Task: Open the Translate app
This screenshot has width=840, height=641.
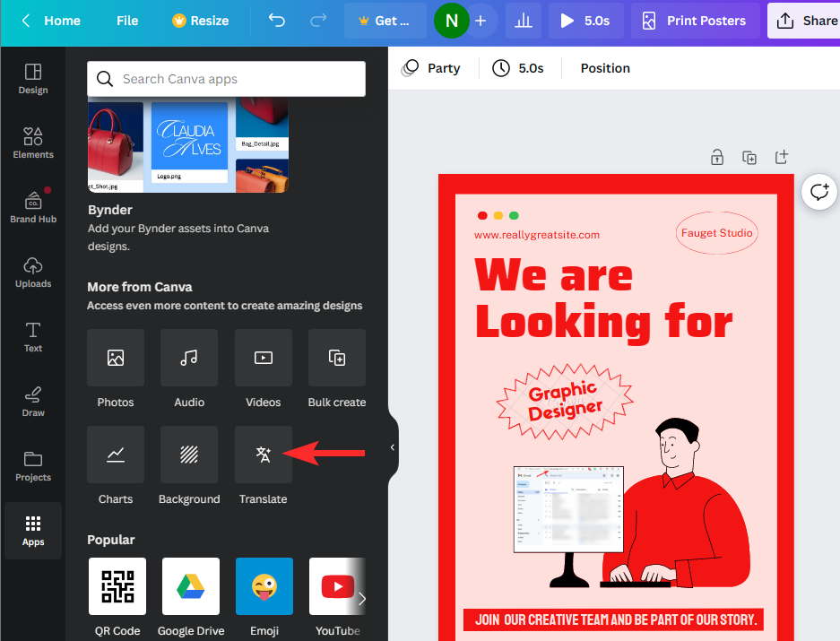Action: pyautogui.click(x=263, y=455)
